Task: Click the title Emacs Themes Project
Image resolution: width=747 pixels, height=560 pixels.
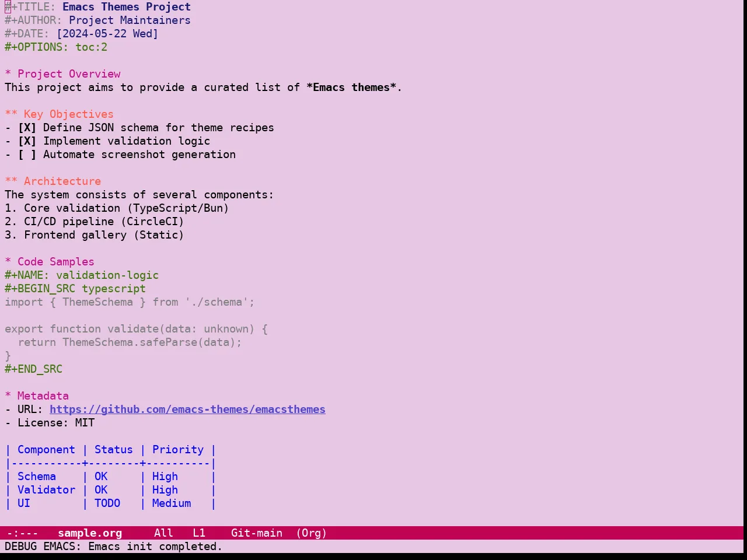Action: (127, 7)
